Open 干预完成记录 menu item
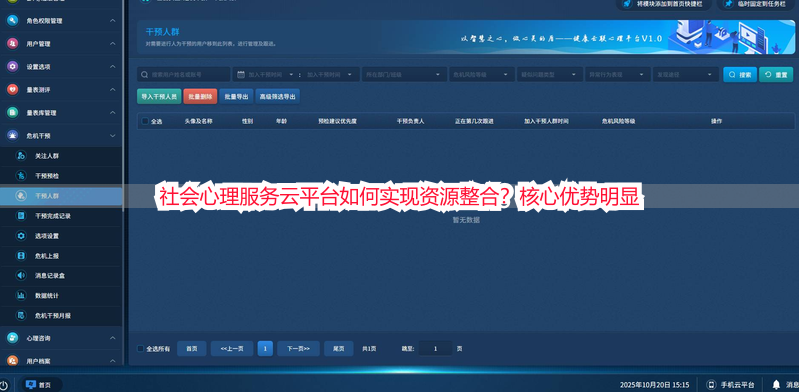Viewport: 799px width, 392px height. click(x=61, y=216)
